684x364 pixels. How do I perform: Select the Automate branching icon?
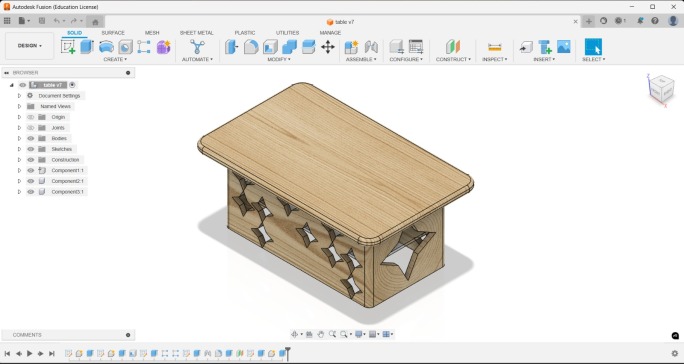(x=197, y=47)
